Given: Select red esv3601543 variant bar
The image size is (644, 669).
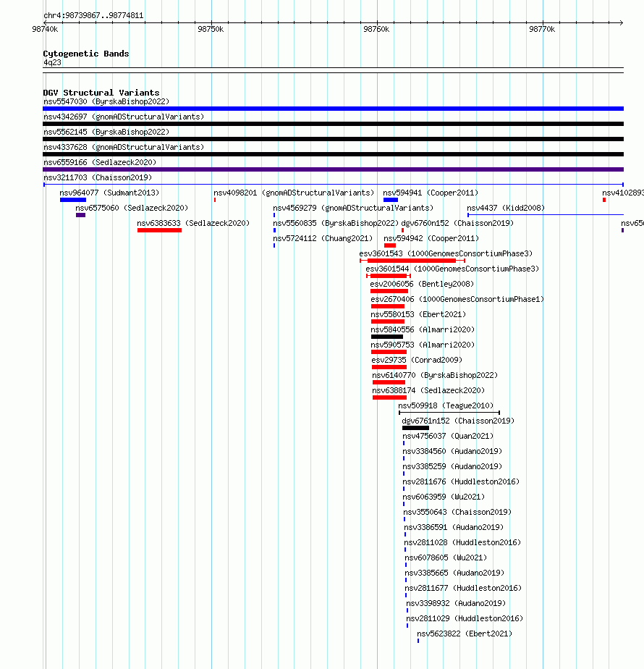Looking at the screenshot, I should [x=412, y=261].
